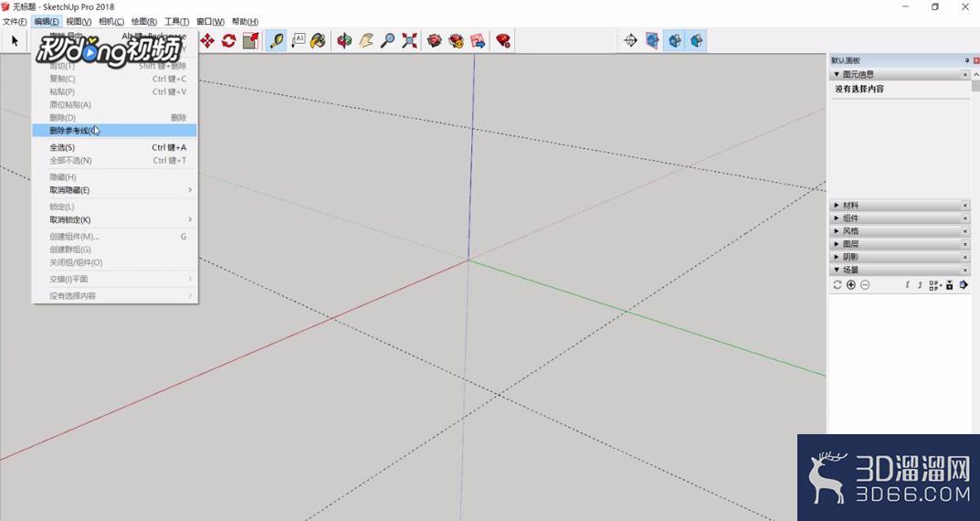The width and height of the screenshot is (980, 521).
Task: Close the 图元信息 panel section
Action: coord(965,74)
